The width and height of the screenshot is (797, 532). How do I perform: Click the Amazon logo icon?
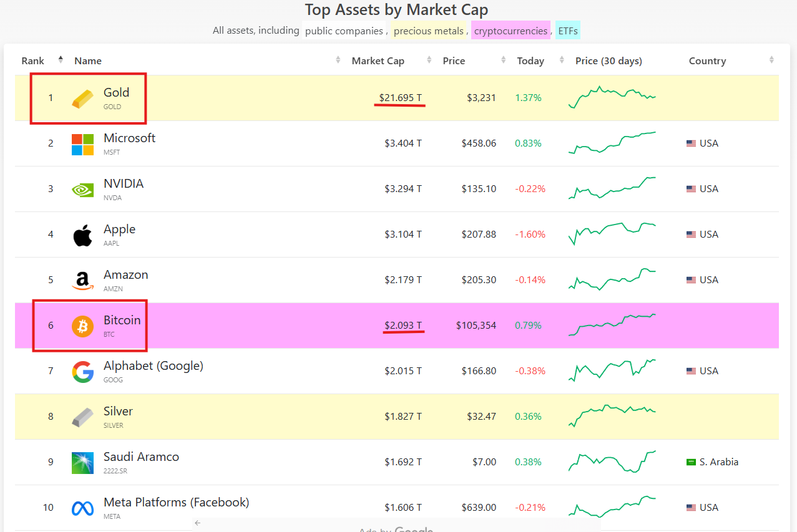click(x=82, y=281)
